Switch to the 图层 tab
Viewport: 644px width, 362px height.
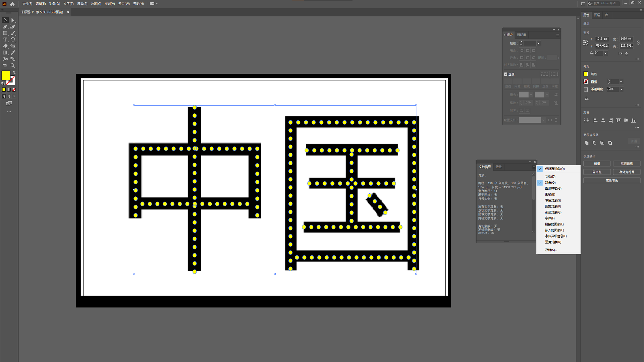pyautogui.click(x=597, y=15)
